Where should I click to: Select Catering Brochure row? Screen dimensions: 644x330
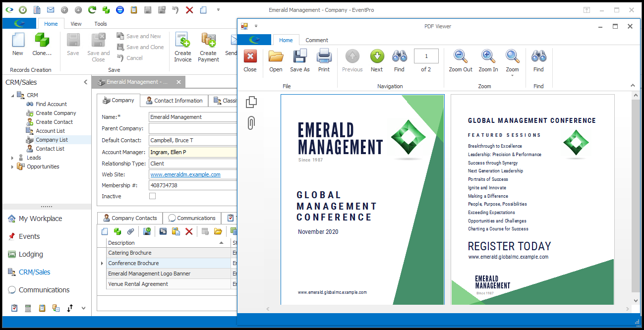coord(169,253)
